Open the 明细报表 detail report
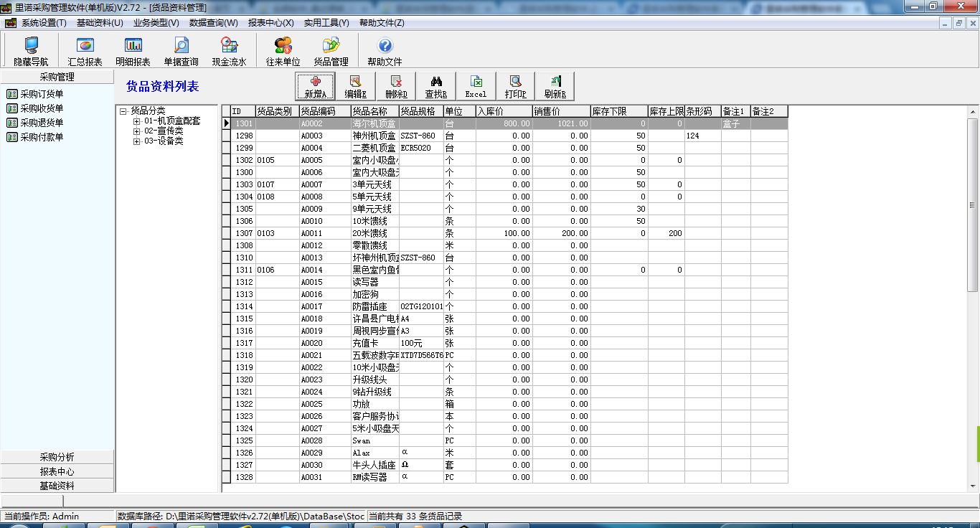This screenshot has width=980, height=528. 133,52
